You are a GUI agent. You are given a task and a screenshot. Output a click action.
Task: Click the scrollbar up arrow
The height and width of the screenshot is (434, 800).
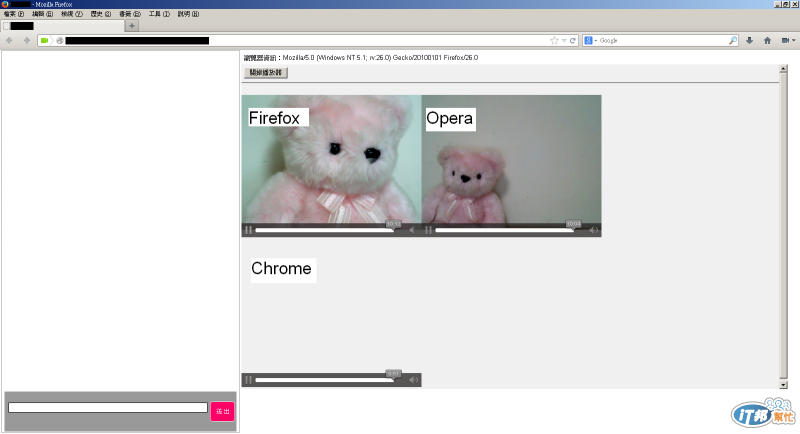point(783,68)
